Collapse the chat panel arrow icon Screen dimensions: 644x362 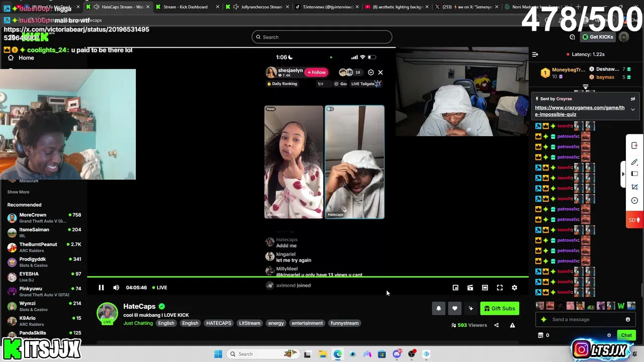(x=535, y=54)
